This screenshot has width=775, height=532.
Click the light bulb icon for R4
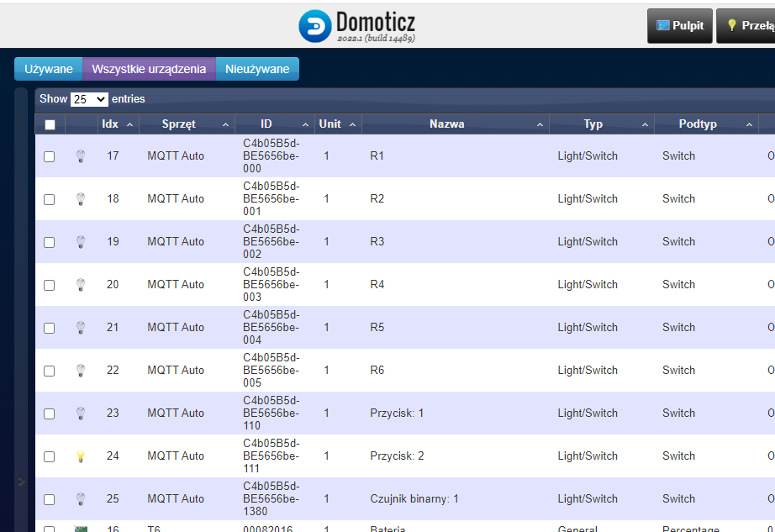tap(81, 285)
